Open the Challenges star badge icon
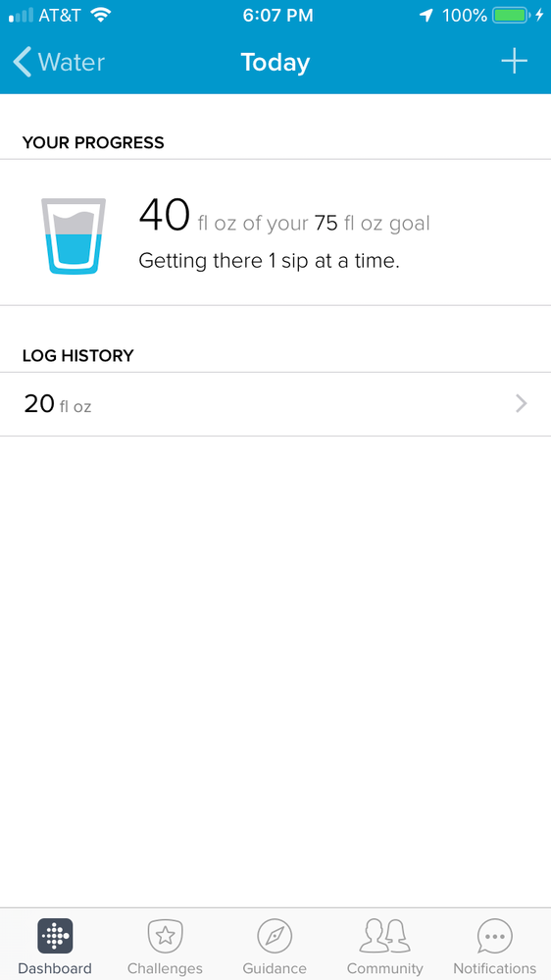The width and height of the screenshot is (551, 980). [165, 936]
